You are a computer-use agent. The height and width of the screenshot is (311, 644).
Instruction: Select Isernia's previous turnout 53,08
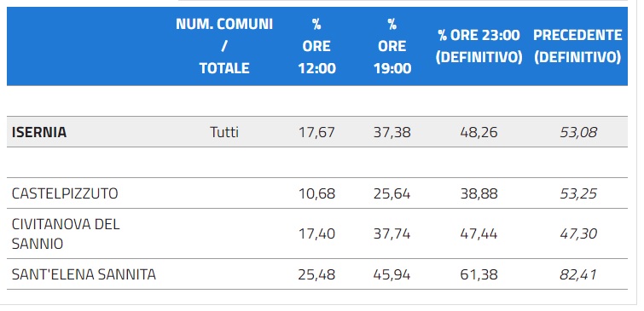pos(578,132)
